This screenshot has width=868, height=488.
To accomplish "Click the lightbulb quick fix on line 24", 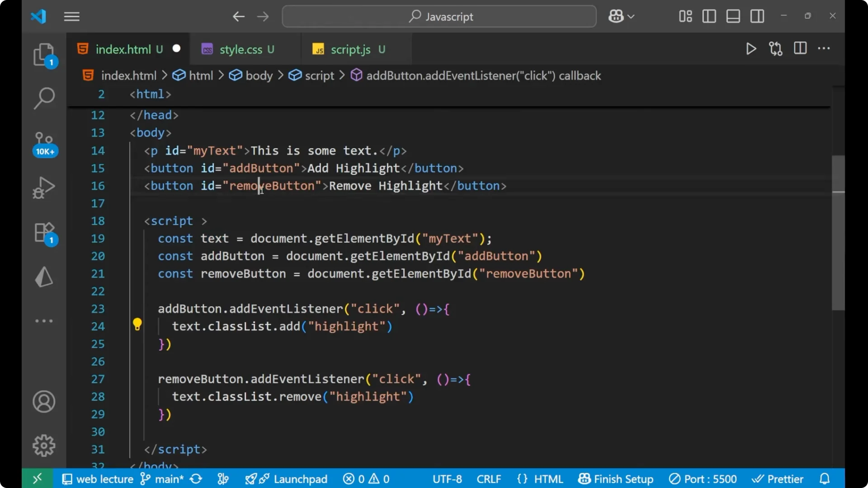I will click(x=137, y=324).
